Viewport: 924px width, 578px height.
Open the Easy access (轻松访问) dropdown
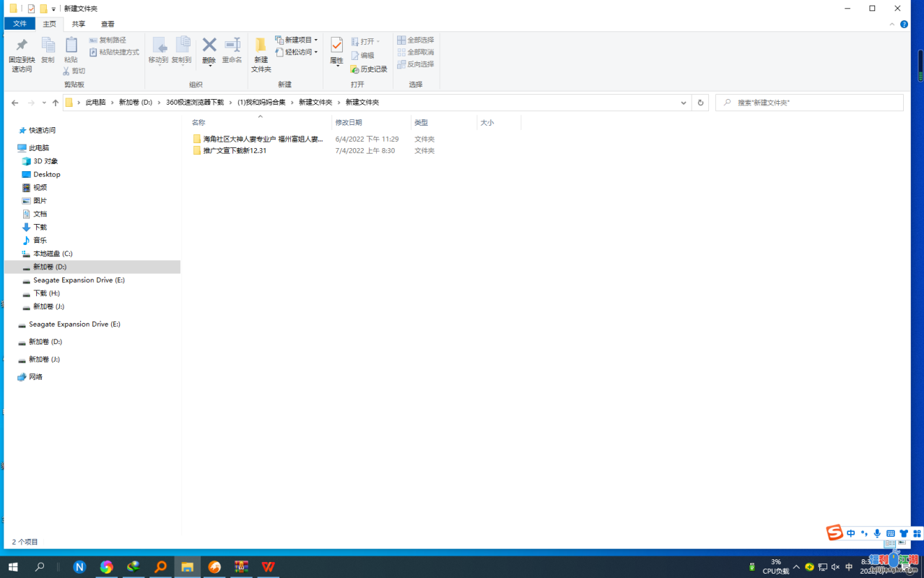[x=297, y=53]
